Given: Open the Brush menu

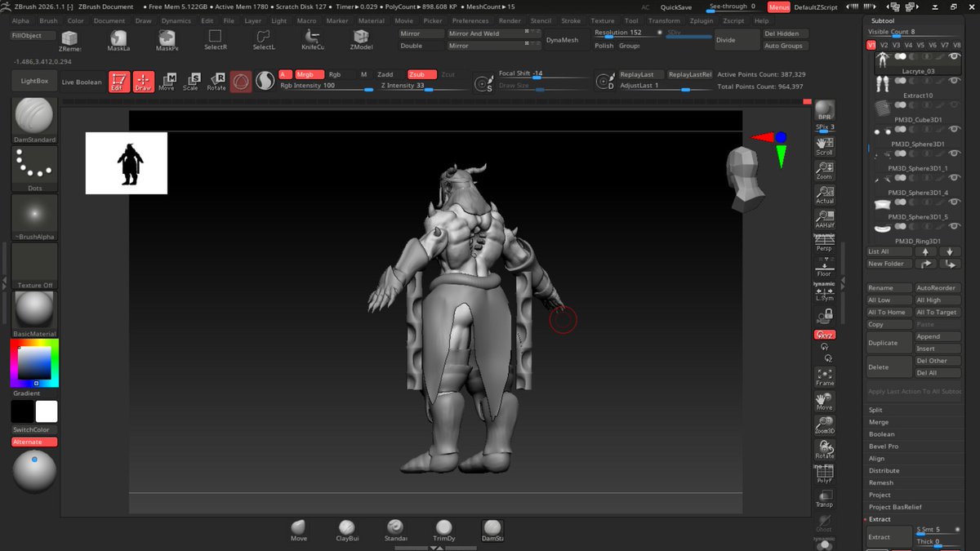Looking at the screenshot, I should [x=48, y=20].
